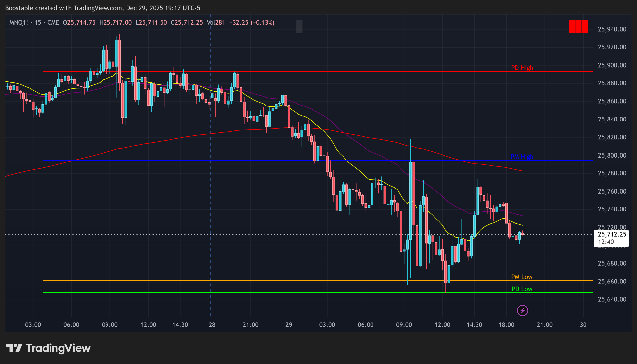Screen dimensions: 637x364
Task: Click the 25,640.00 price axis label
Action: click(612, 299)
